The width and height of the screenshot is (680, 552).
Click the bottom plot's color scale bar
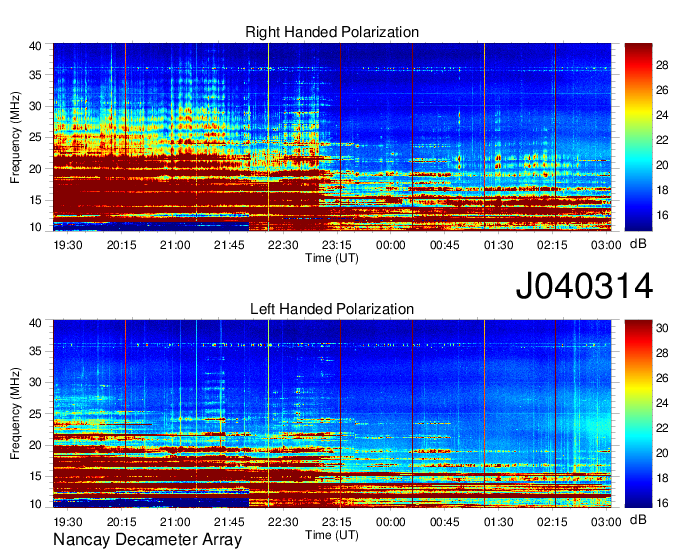638,414
